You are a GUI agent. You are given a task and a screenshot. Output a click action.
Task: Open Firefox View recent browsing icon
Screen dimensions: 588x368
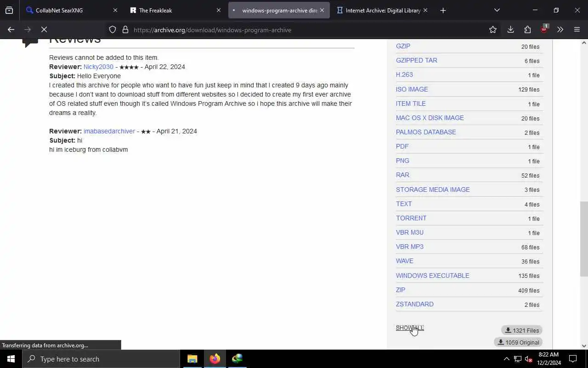click(x=9, y=10)
